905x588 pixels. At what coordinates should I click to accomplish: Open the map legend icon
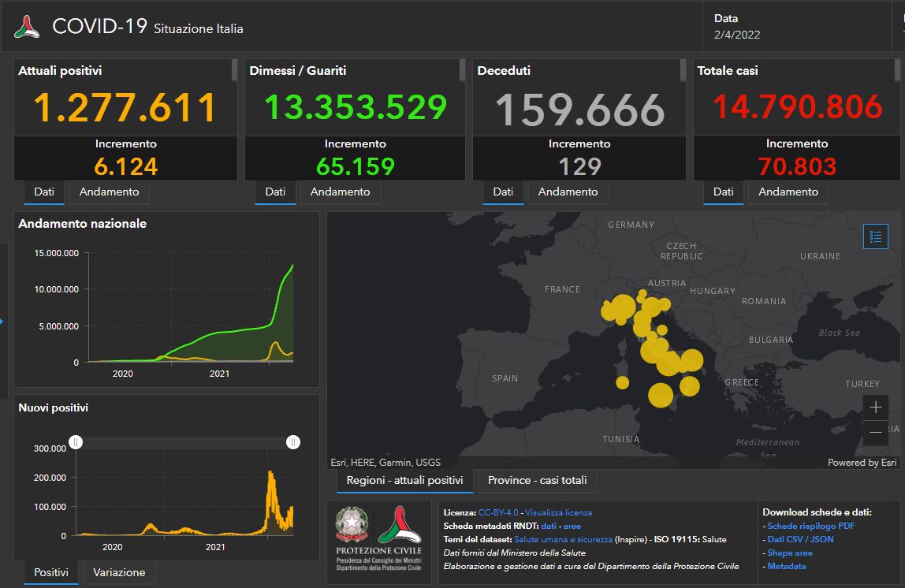pyautogui.click(x=875, y=236)
